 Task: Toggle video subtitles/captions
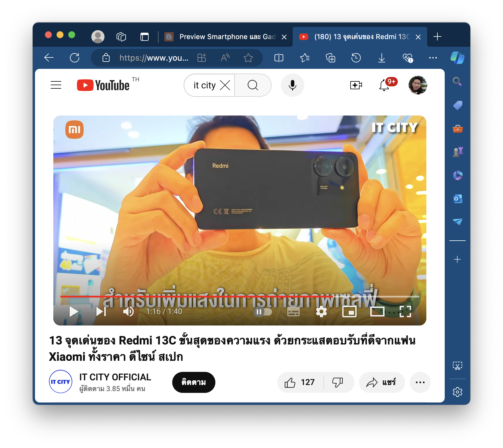pyautogui.click(x=293, y=312)
